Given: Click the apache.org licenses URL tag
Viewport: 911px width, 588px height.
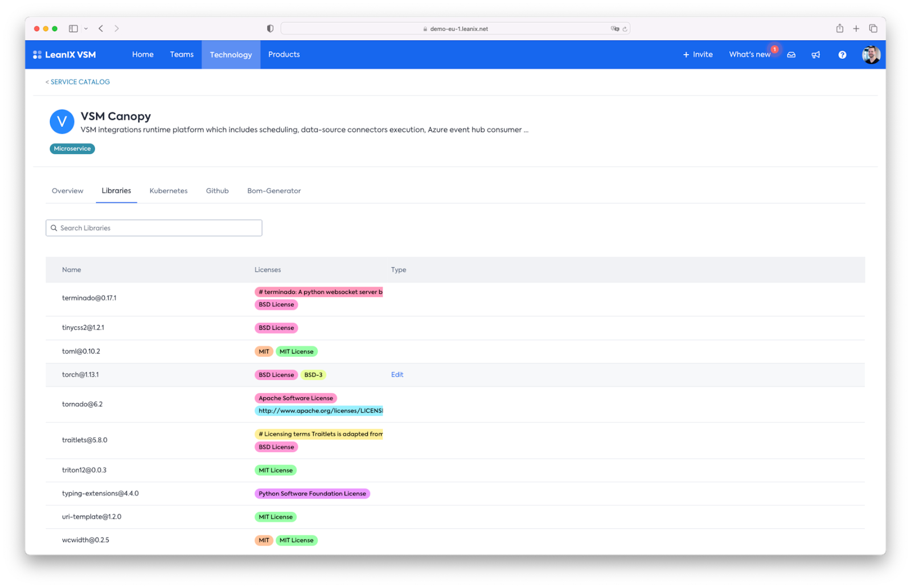Looking at the screenshot, I should (319, 410).
